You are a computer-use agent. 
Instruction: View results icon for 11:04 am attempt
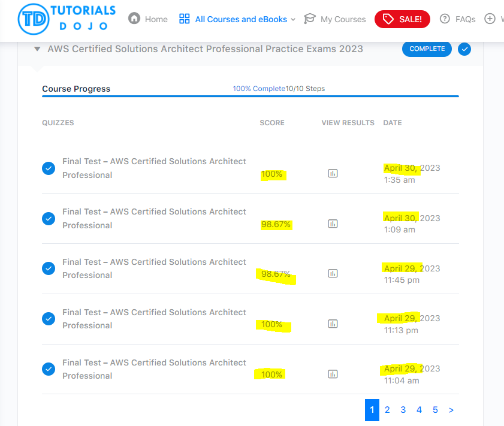pyautogui.click(x=333, y=374)
